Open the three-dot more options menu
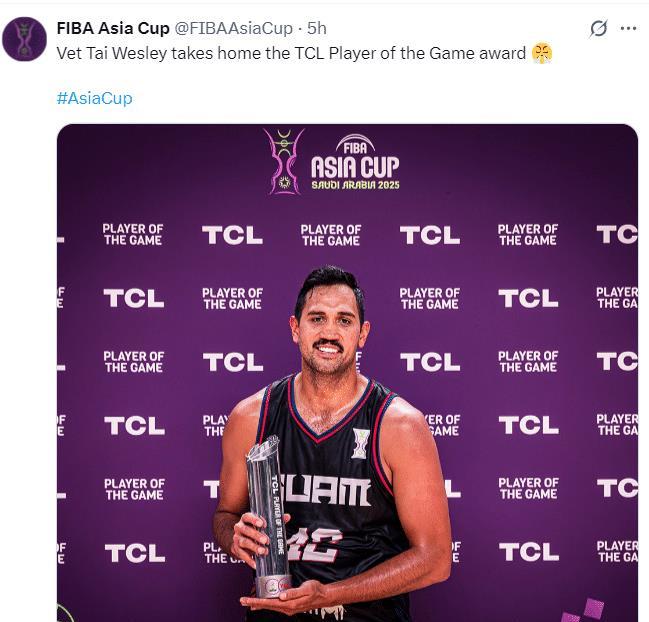Screen dimensions: 649x622 coord(628,29)
